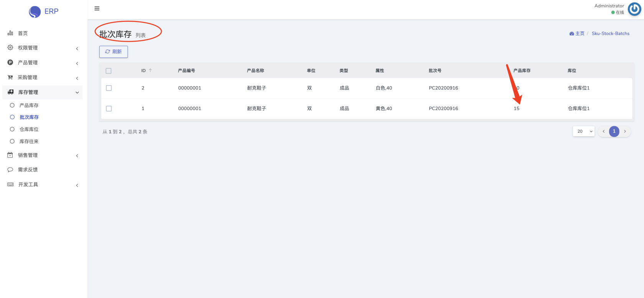Expand the 采购管理 chevron
The height and width of the screenshot is (298, 644).
77,78
